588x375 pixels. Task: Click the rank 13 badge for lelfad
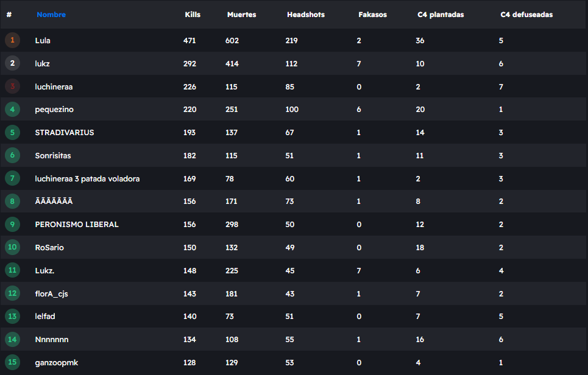click(12, 317)
